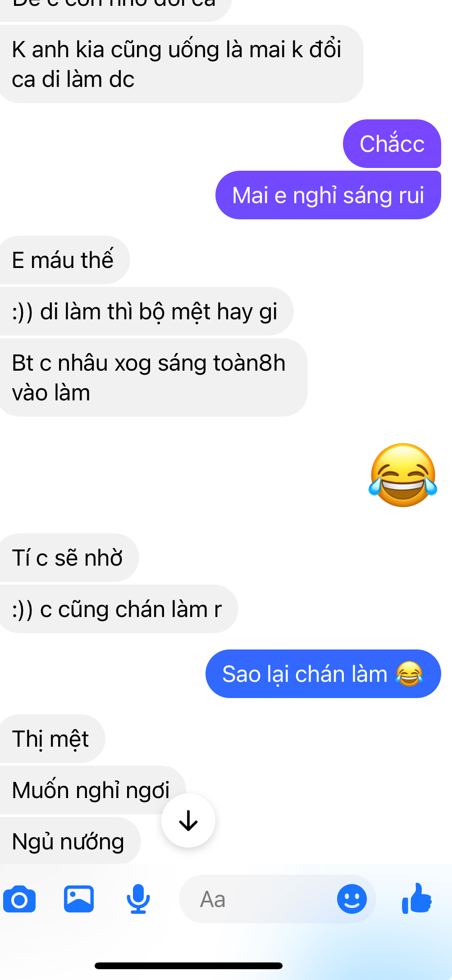Open the photo gallery picker
Viewport: 452px width, 980px height.
(79, 899)
